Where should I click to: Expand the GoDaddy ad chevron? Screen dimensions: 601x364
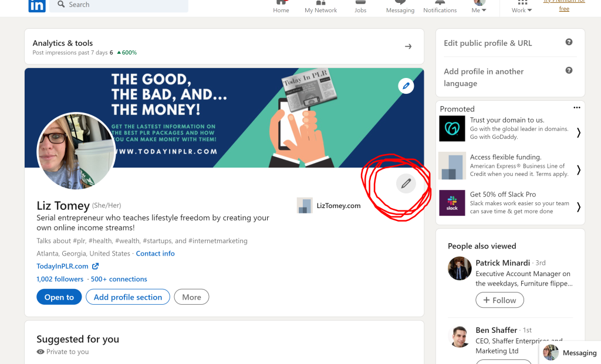tap(578, 133)
